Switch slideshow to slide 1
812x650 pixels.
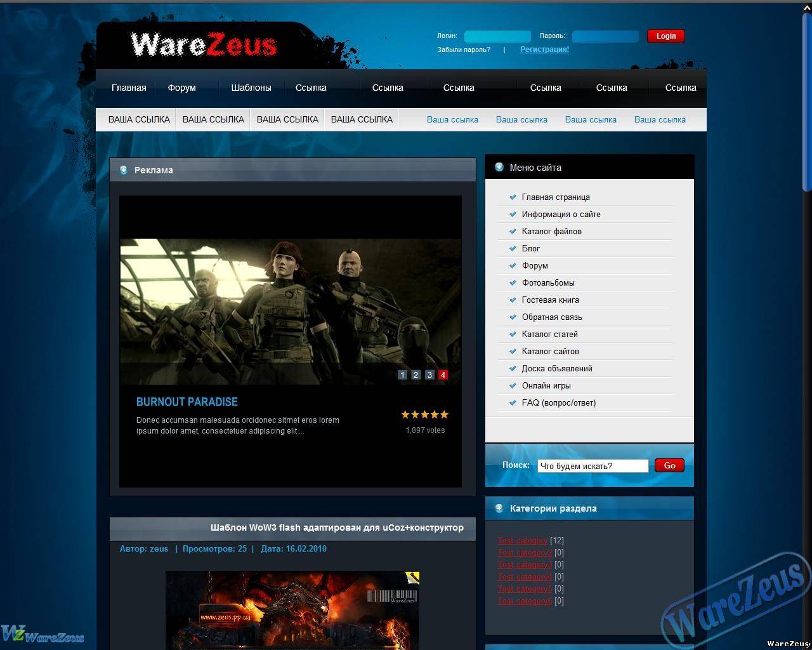coord(402,375)
